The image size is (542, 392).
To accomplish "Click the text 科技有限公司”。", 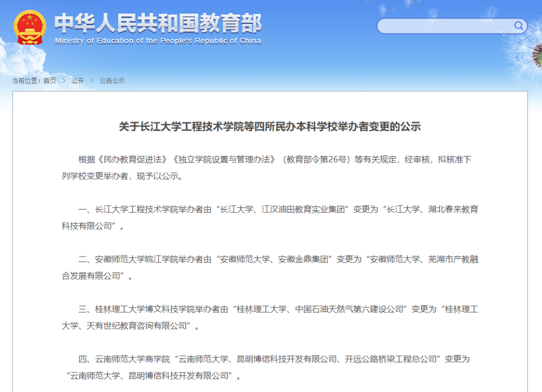I will [93, 226].
